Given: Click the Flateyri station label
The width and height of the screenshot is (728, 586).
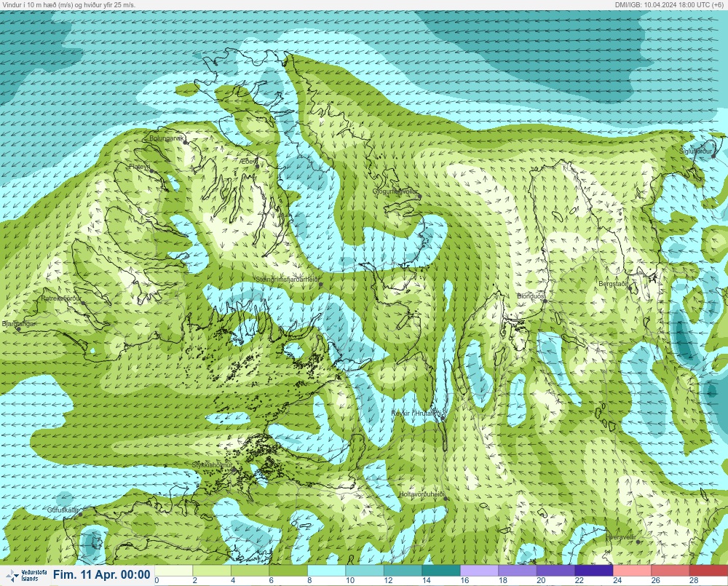Looking at the screenshot, I should pos(140,166).
